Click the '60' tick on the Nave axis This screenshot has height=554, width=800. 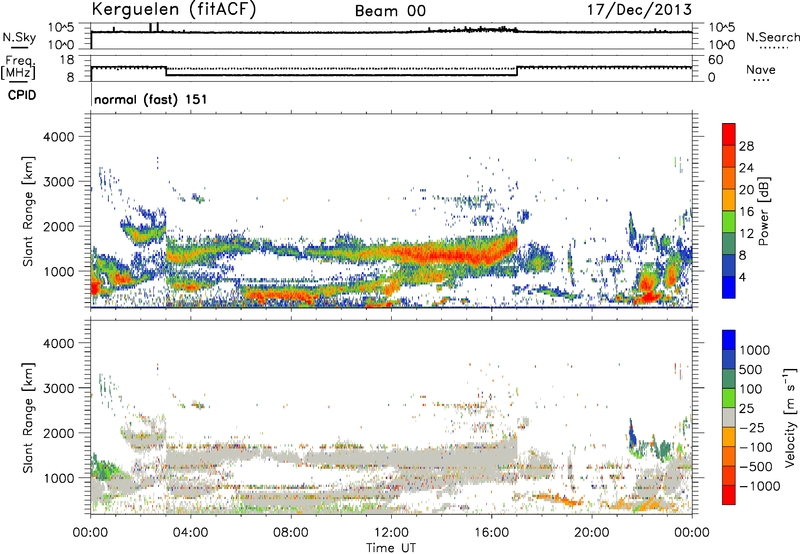(x=715, y=60)
